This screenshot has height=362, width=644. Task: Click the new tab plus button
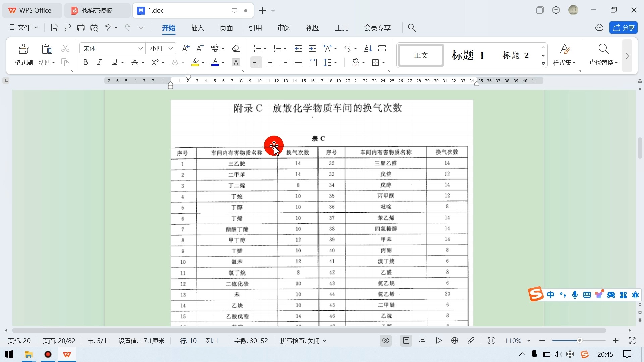pyautogui.click(x=263, y=11)
